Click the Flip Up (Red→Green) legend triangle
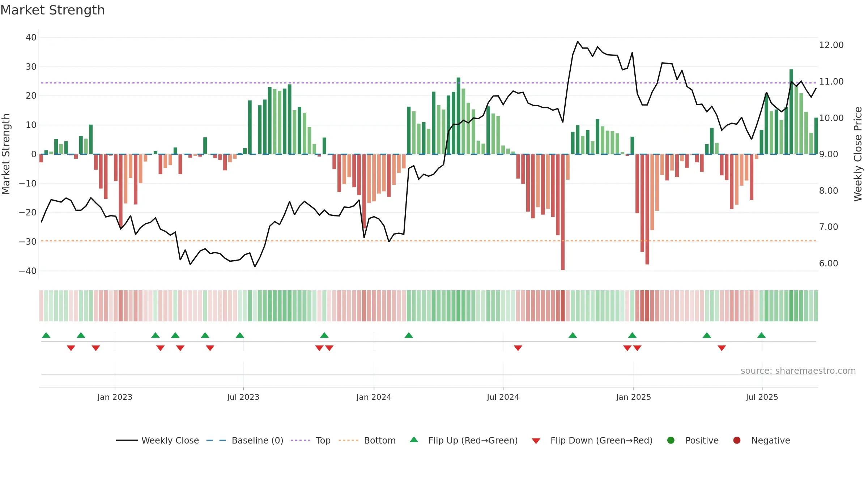The width and height of the screenshot is (868, 488). pos(414,440)
